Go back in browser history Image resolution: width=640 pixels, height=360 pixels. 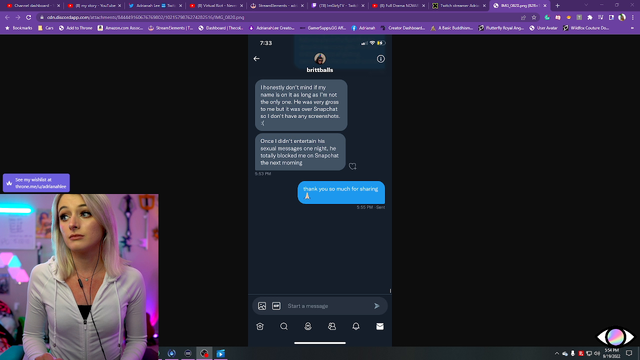(7, 18)
